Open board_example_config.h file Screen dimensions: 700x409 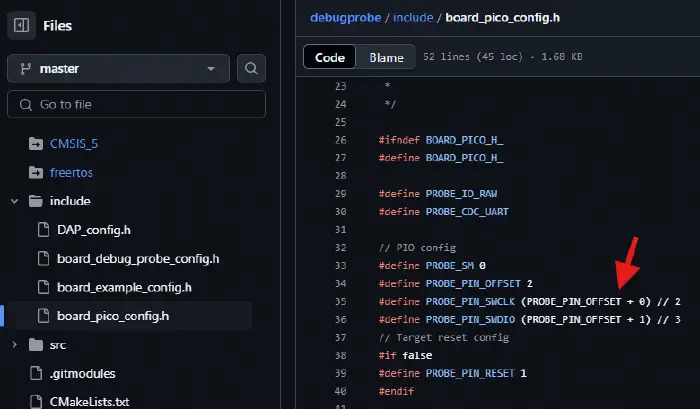pyautogui.click(x=125, y=287)
